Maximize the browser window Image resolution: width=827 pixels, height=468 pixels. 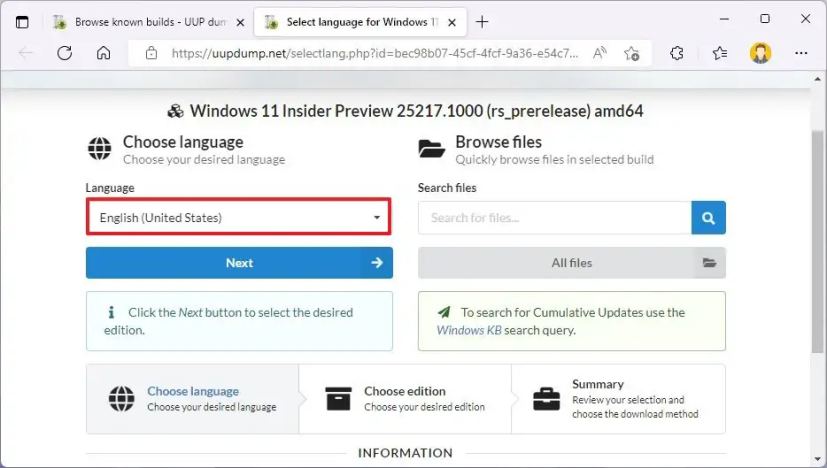pos(765,19)
